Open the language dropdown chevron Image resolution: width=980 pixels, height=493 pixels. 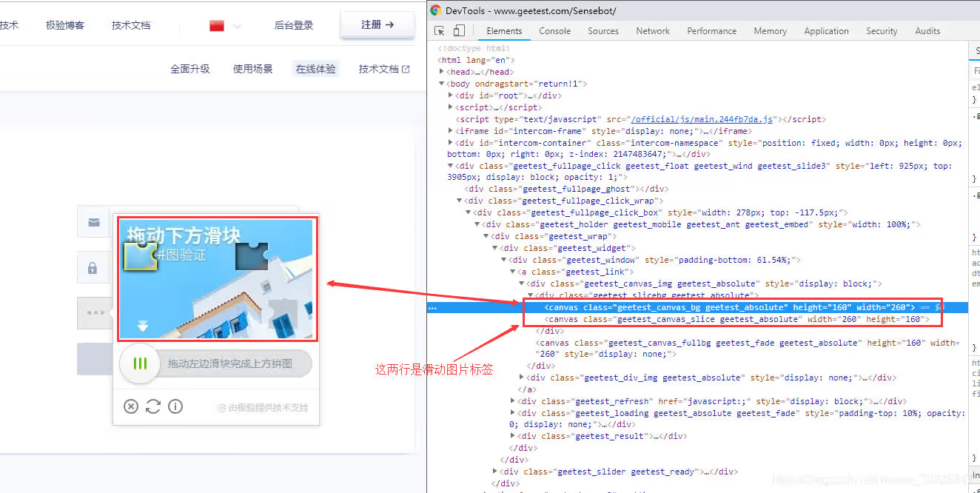pos(237,26)
